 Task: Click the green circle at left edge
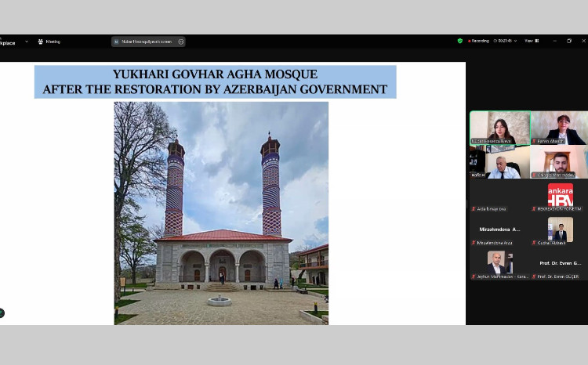[x=2, y=313]
